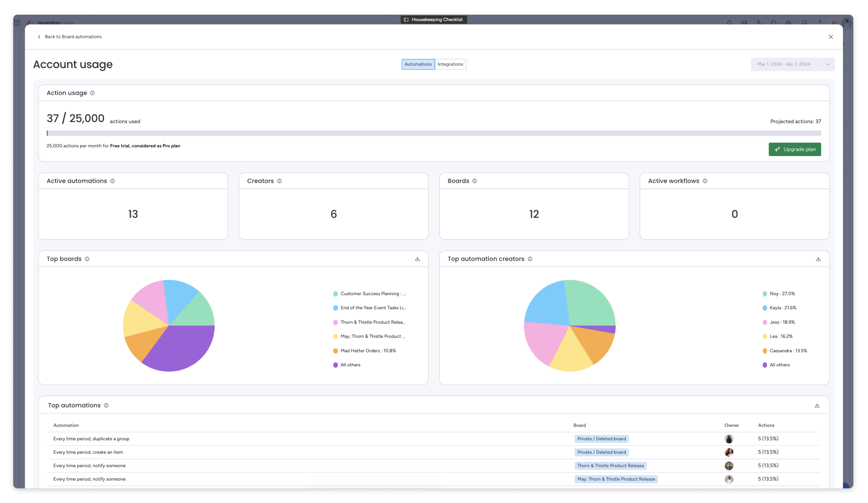This screenshot has width=868, height=503.
Task: Open the inbox icon in the header
Action: tap(744, 22)
